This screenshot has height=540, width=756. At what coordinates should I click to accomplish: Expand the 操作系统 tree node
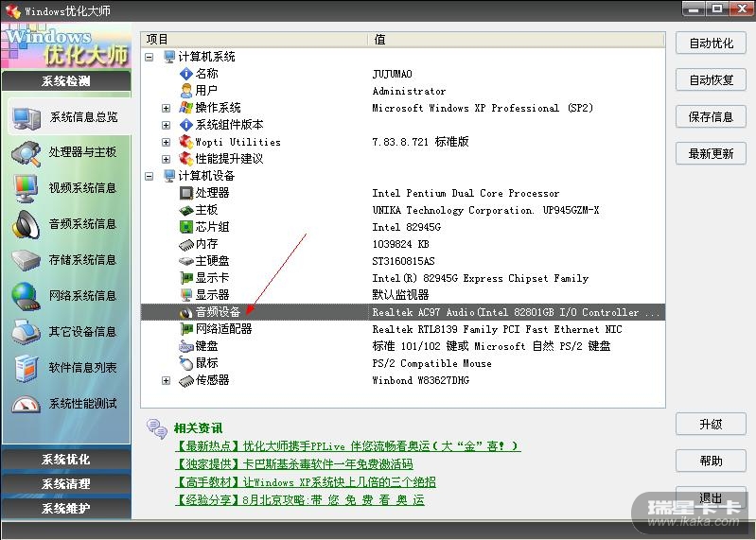[167, 108]
